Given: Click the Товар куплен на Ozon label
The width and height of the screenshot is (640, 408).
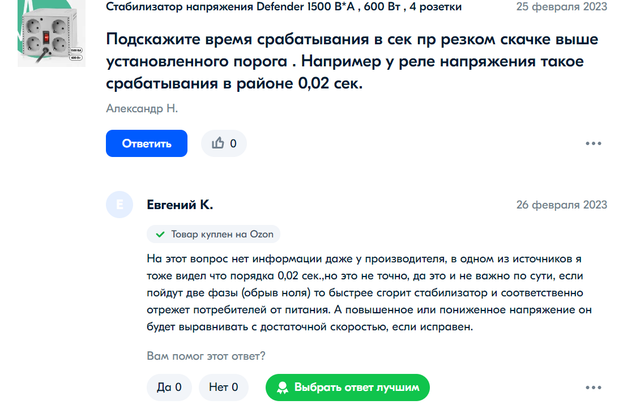Looking at the screenshot, I should [222, 234].
